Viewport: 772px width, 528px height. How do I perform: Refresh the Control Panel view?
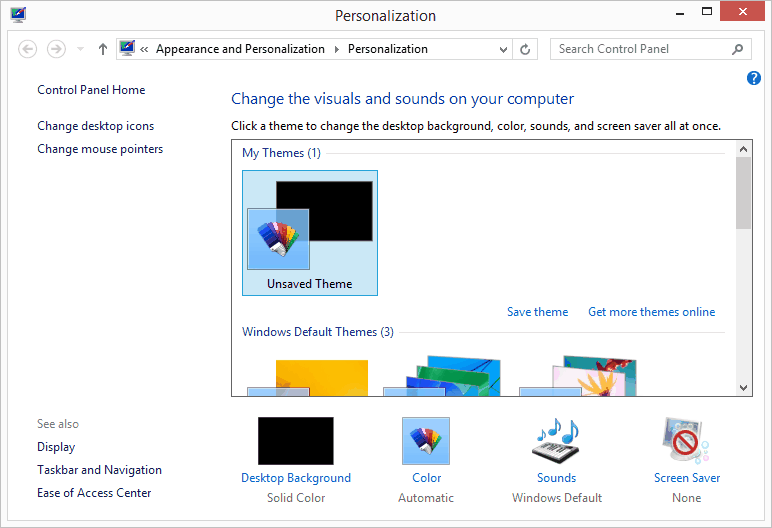[527, 49]
